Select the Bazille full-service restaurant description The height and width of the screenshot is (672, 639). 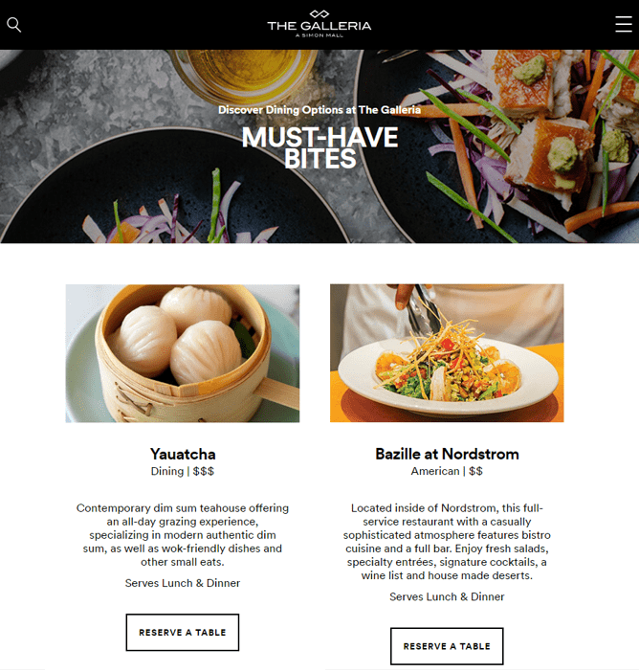click(x=447, y=542)
